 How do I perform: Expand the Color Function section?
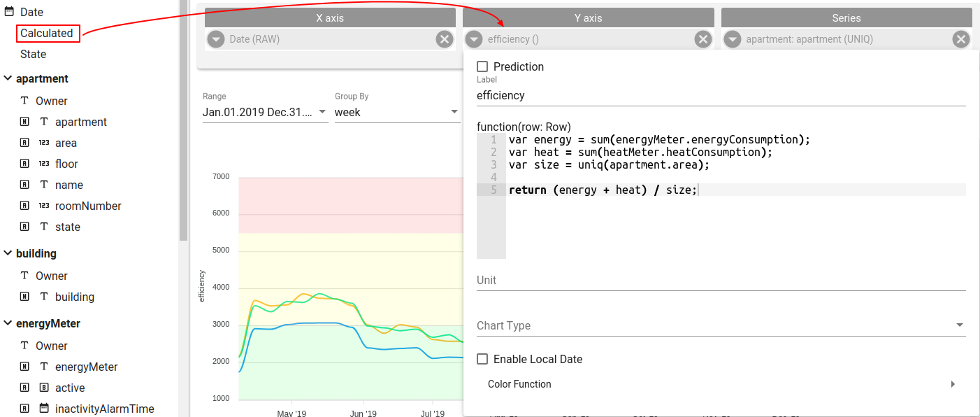[x=721, y=384]
